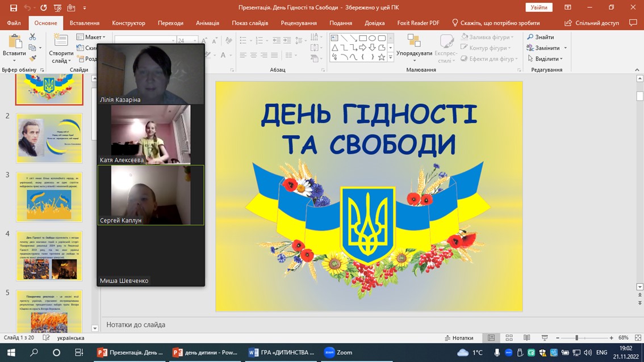The height and width of the screenshot is (362, 644).
Task: Open the Виділити (Select) dropdown
Action: 546,58
